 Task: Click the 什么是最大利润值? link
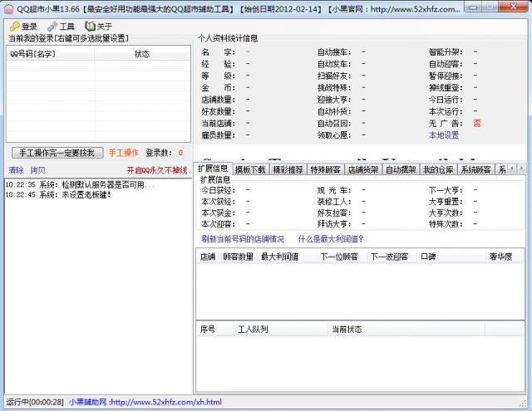coord(331,239)
